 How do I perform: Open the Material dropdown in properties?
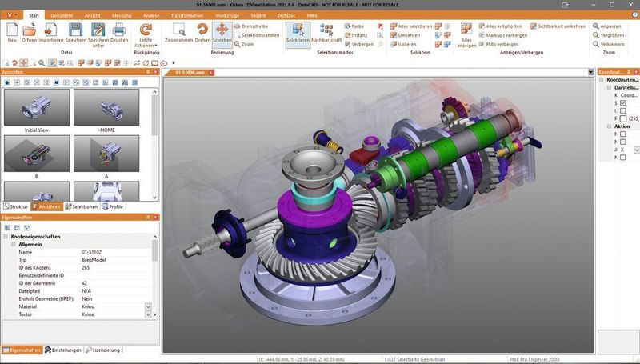tap(147, 306)
